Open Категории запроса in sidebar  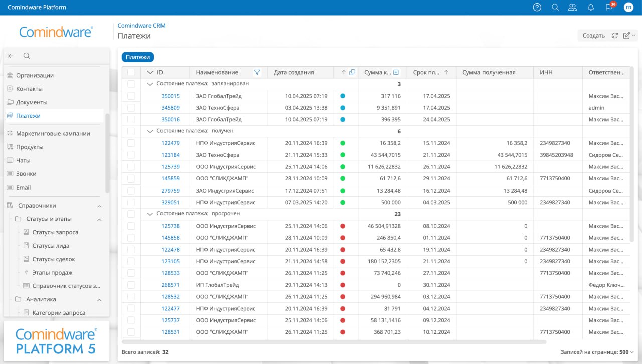pos(59,313)
